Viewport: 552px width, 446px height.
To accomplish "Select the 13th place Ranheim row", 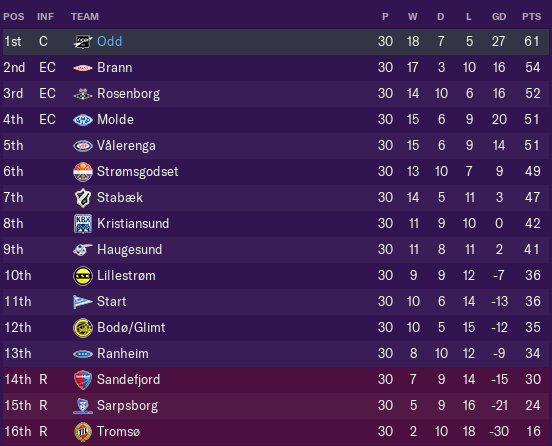I will pyautogui.click(x=276, y=354).
